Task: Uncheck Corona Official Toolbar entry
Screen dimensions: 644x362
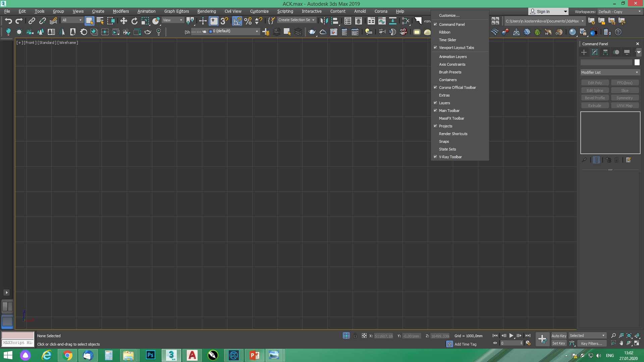Action: tap(457, 87)
